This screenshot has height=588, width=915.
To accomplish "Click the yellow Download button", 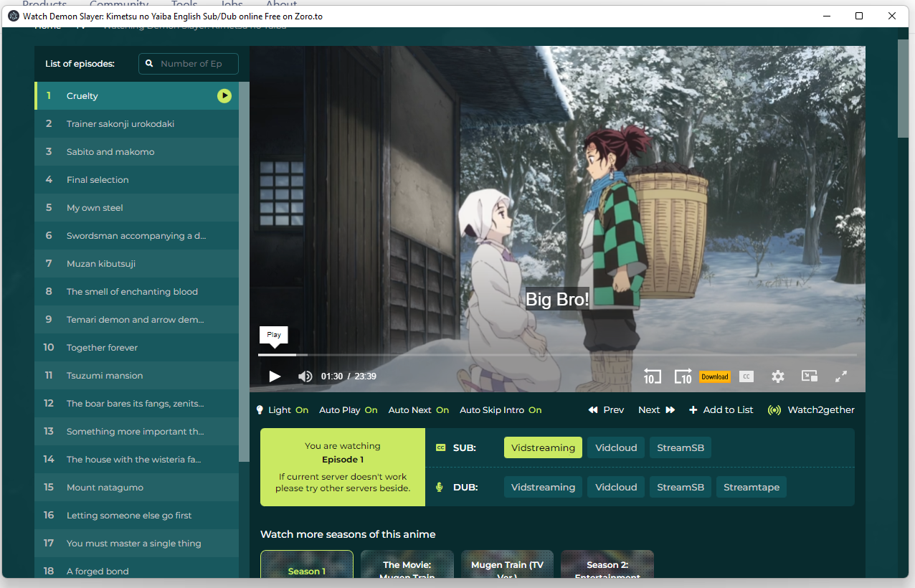I will tap(715, 376).
